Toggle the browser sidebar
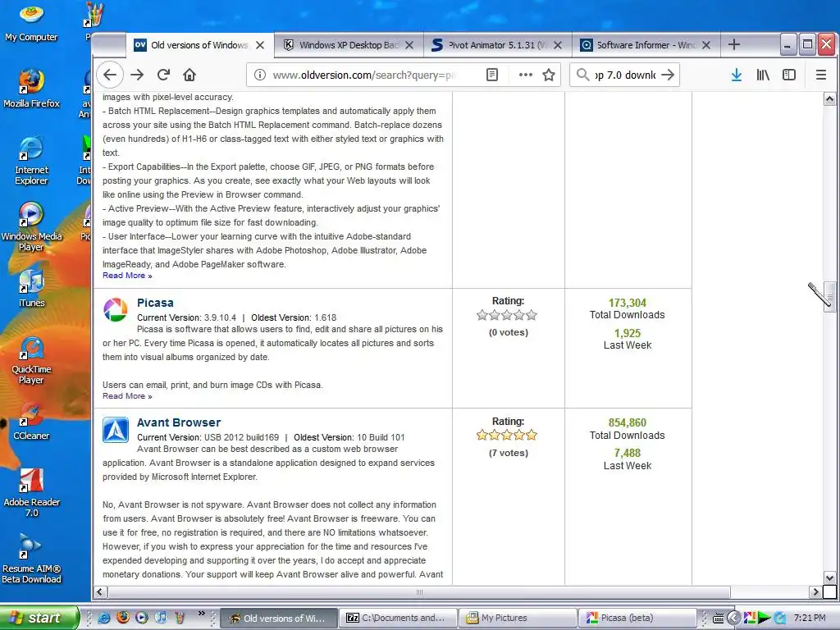Image resolution: width=840 pixels, height=630 pixels. tap(789, 75)
